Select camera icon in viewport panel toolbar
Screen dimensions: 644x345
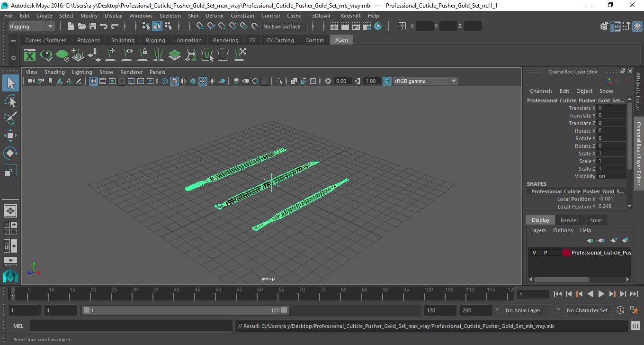click(31, 81)
